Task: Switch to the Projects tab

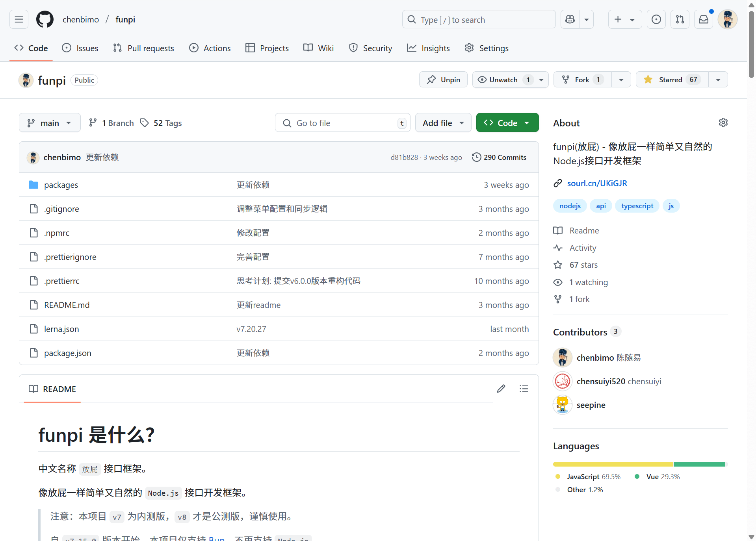Action: (267, 48)
